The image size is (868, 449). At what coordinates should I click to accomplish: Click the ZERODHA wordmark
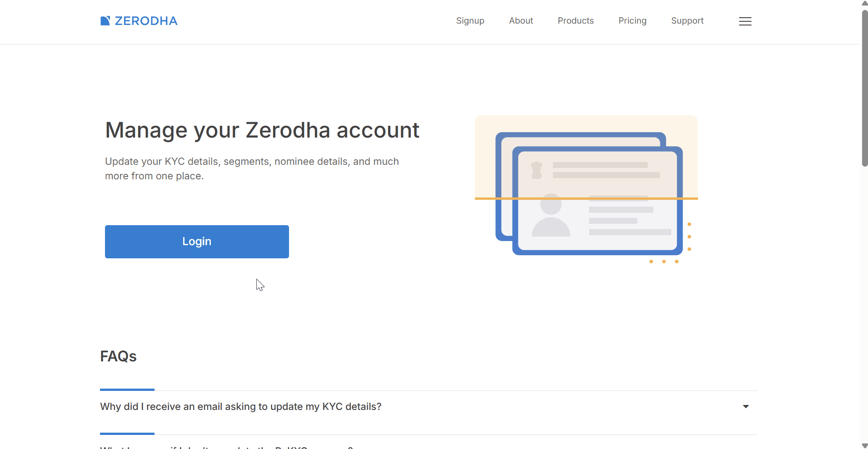pos(146,21)
